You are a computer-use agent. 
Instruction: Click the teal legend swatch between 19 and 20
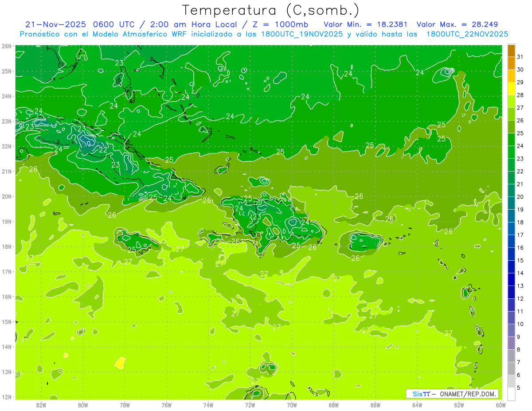tap(511, 203)
